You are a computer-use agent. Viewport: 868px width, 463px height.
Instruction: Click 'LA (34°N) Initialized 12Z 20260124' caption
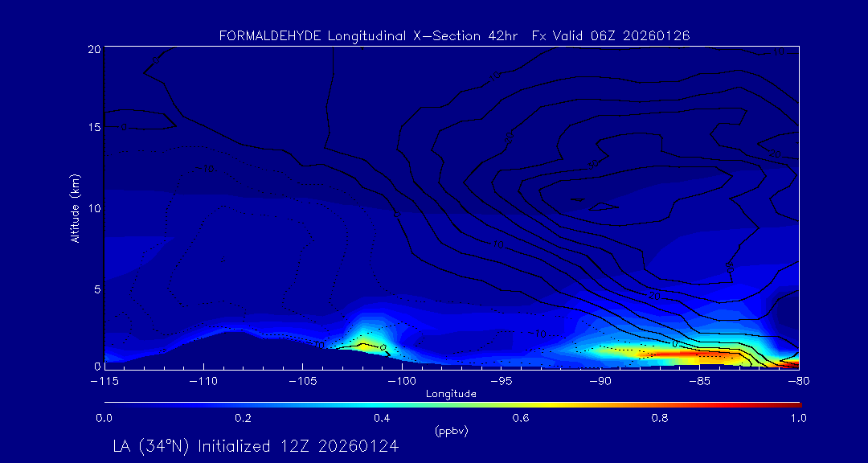click(x=256, y=446)
